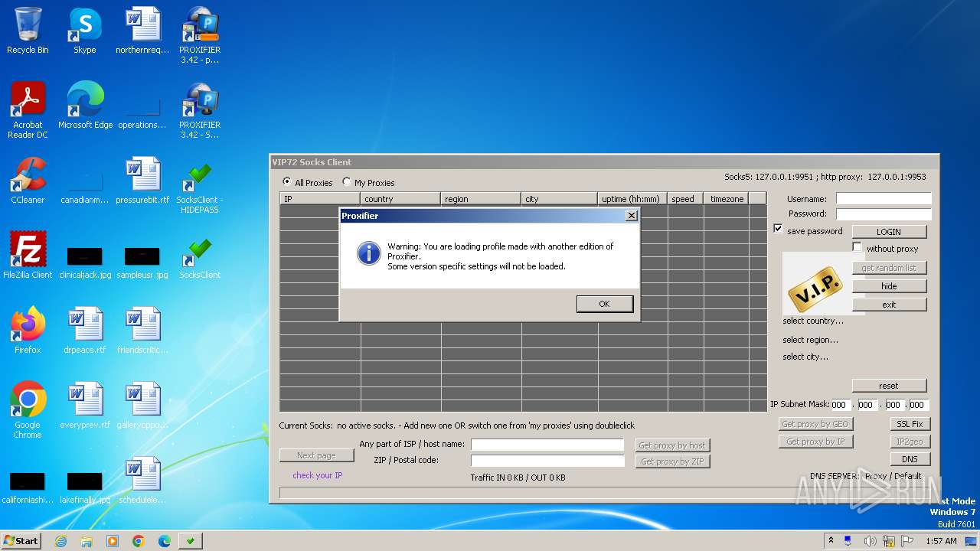Expand the select region dropdown

click(x=810, y=340)
